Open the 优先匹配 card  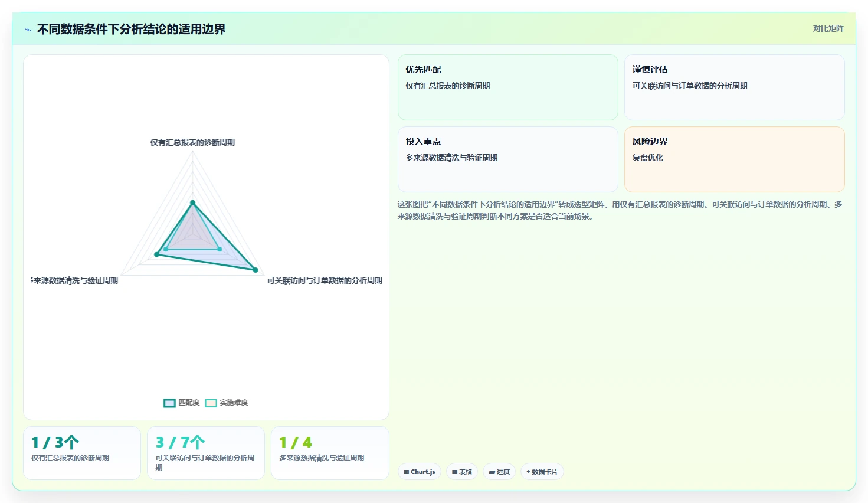[508, 87]
